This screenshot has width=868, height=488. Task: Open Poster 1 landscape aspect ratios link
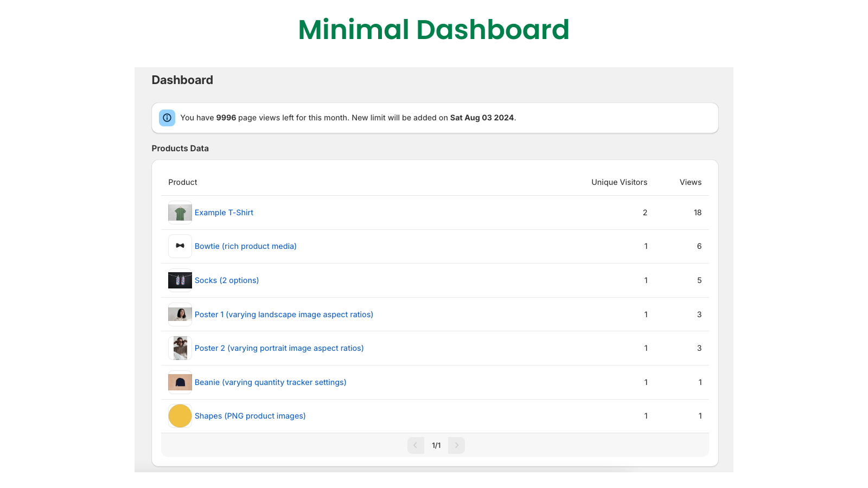pos(284,314)
